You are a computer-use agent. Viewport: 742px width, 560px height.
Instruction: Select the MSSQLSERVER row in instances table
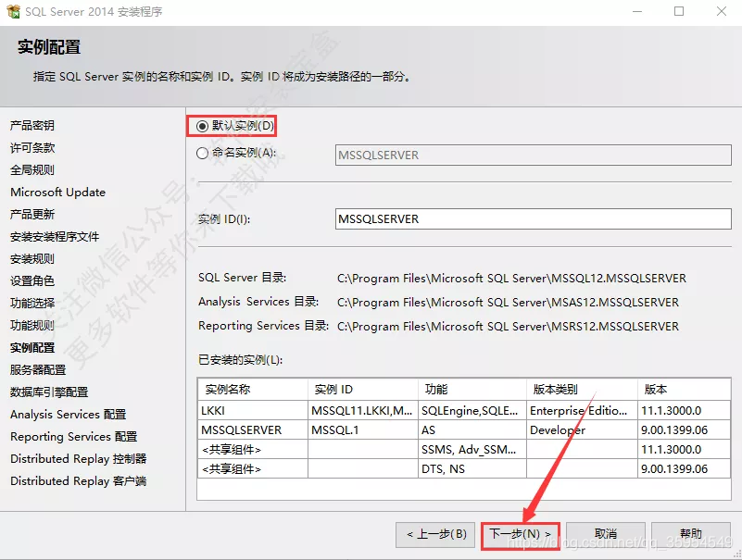click(464, 429)
